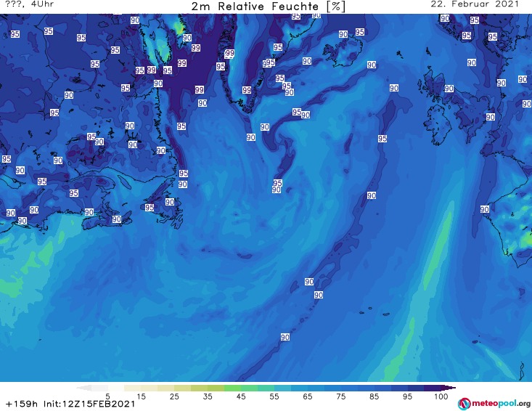Click the colorbar label '15'
This screenshot has width=532, height=411.
click(141, 396)
